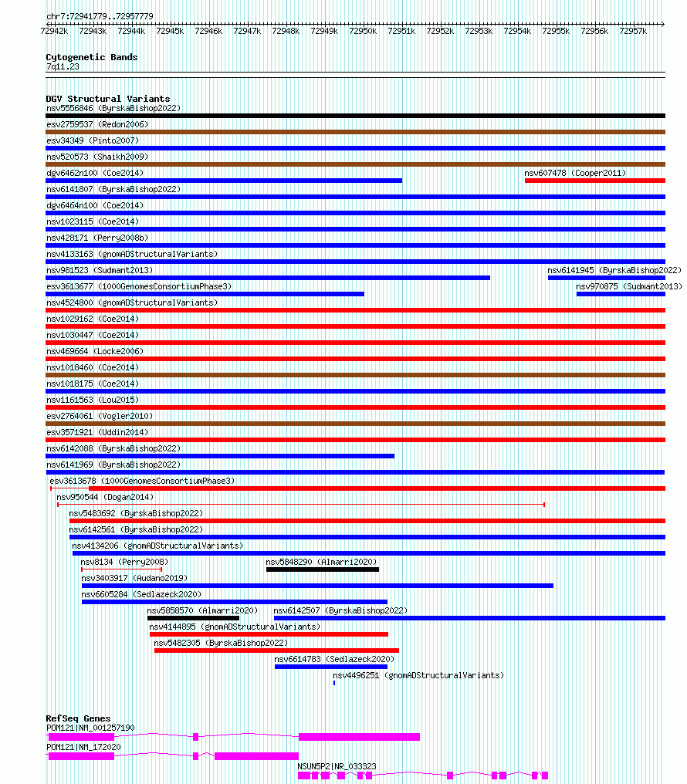Select the red bar below nsv5482305
Screen dimensions: 687x784
(276, 651)
